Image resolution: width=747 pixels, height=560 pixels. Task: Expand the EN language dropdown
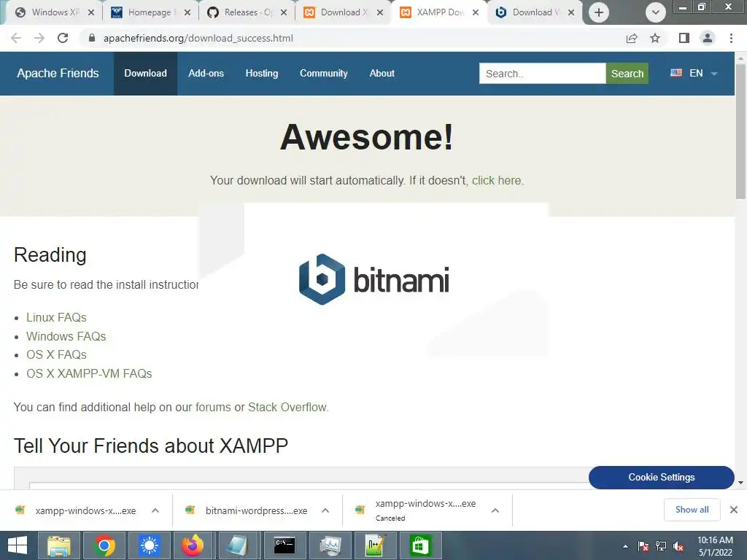[x=694, y=74]
